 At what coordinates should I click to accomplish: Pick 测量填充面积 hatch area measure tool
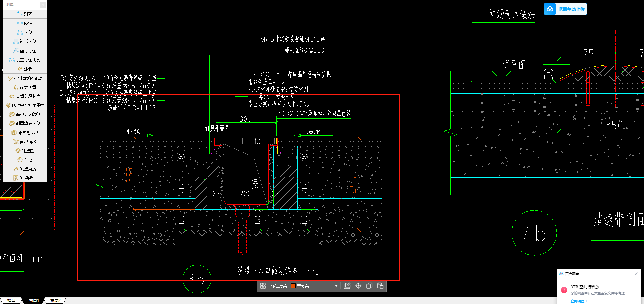(x=25, y=123)
